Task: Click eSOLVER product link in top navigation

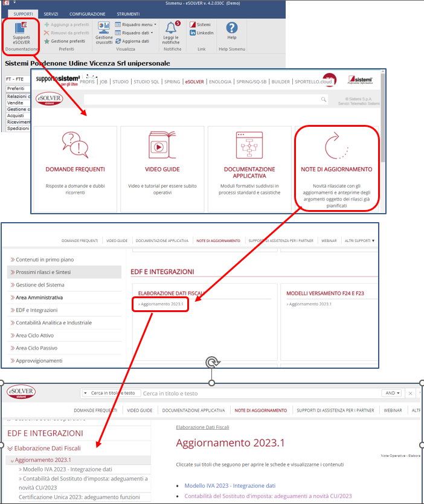Action: click(194, 82)
